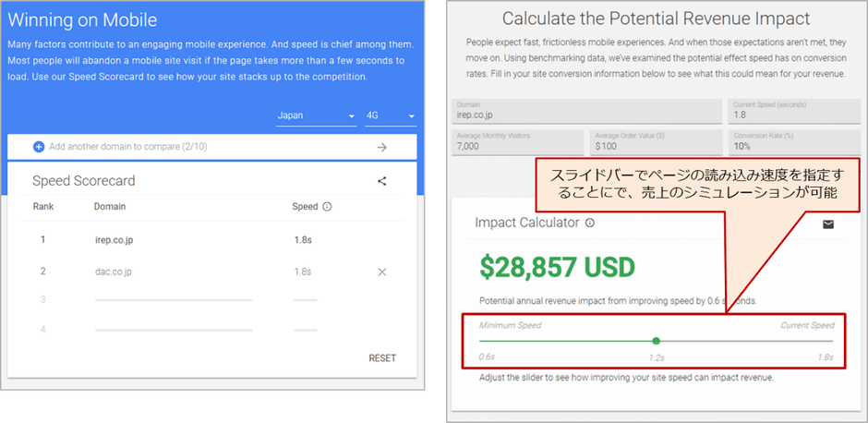
Task: Click the speed slider handle at 1.2s
Action: pos(656,341)
